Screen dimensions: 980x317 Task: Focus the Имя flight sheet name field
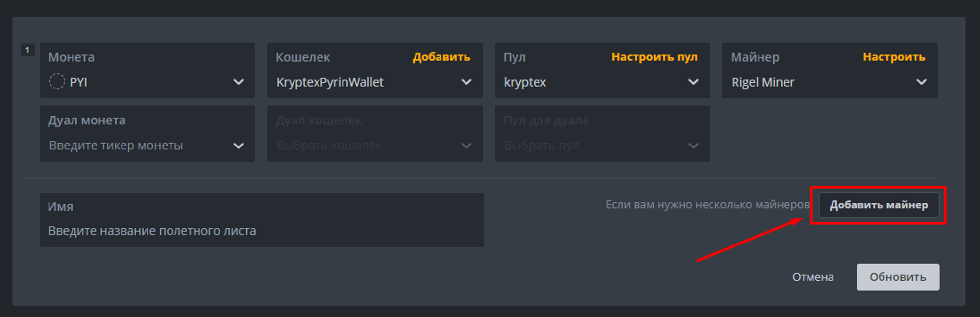(x=262, y=220)
